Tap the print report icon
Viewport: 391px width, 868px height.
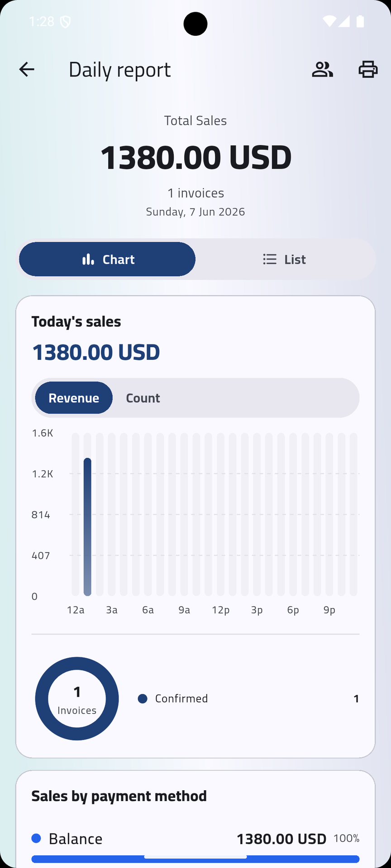click(368, 70)
